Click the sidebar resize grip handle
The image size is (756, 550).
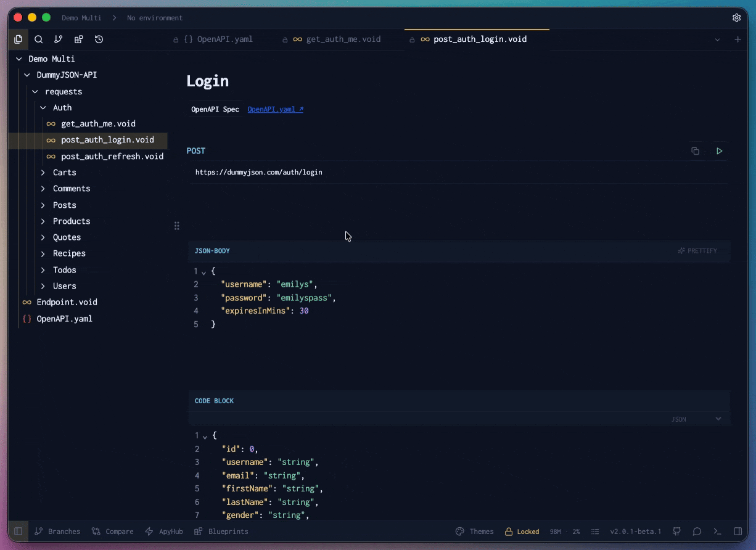pyautogui.click(x=177, y=226)
